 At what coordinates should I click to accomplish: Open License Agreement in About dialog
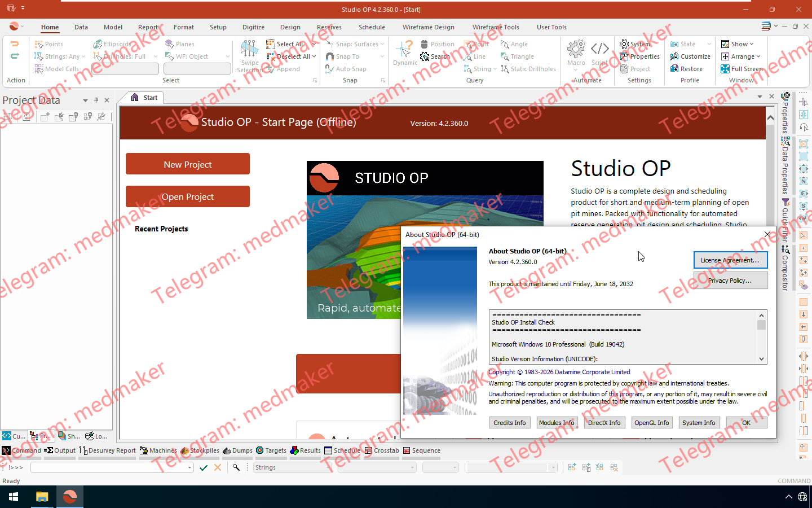[730, 260]
